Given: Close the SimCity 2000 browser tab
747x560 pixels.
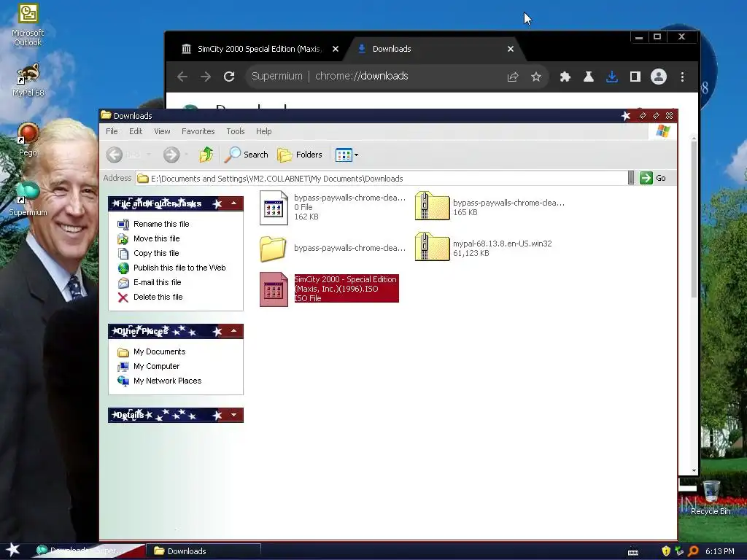Looking at the screenshot, I should (x=336, y=49).
